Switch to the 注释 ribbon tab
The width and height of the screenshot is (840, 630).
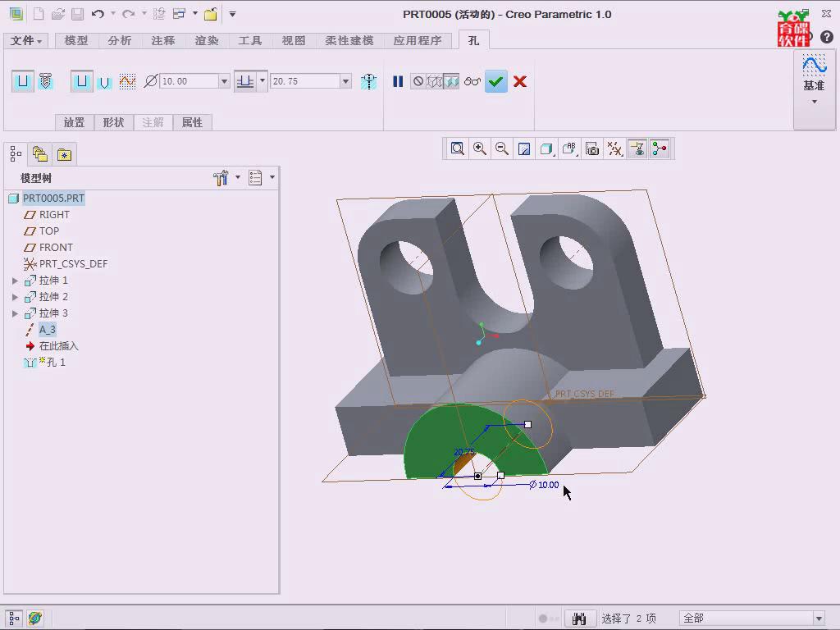(x=163, y=41)
